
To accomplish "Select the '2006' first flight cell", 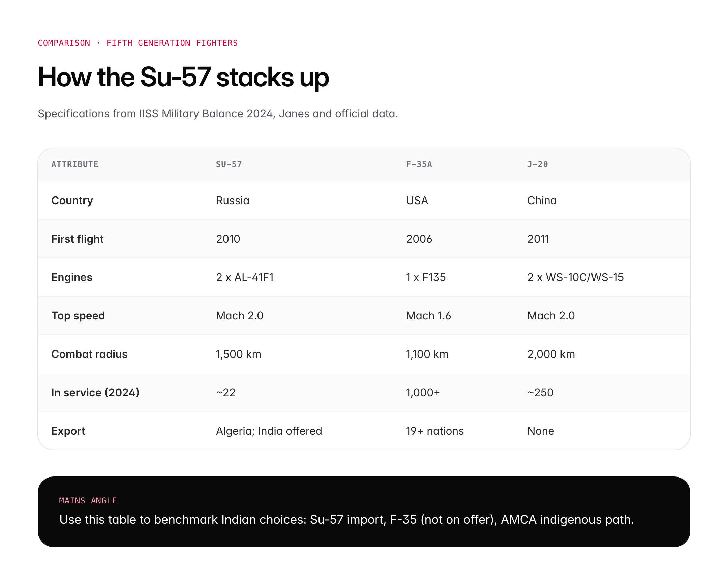I will (x=419, y=239).
